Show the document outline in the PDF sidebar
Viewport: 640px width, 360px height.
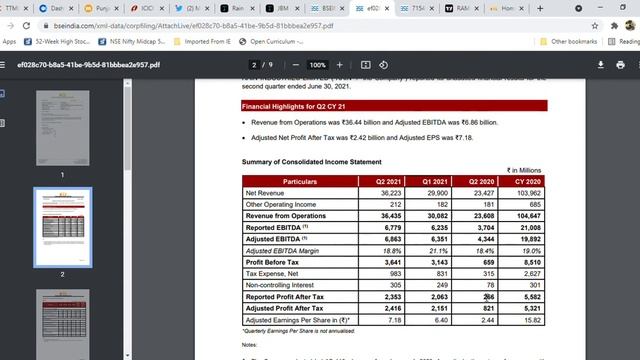(2, 123)
